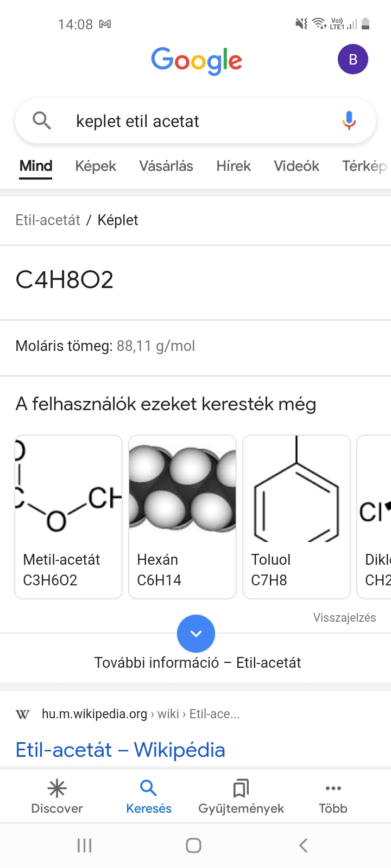
Task: Select the Hexán C6H14 card
Action: [182, 516]
